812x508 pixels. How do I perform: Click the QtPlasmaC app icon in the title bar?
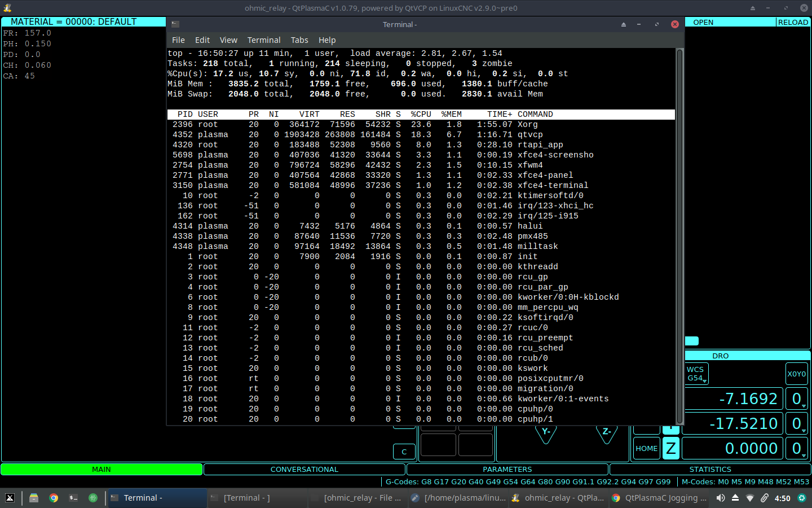(7, 8)
